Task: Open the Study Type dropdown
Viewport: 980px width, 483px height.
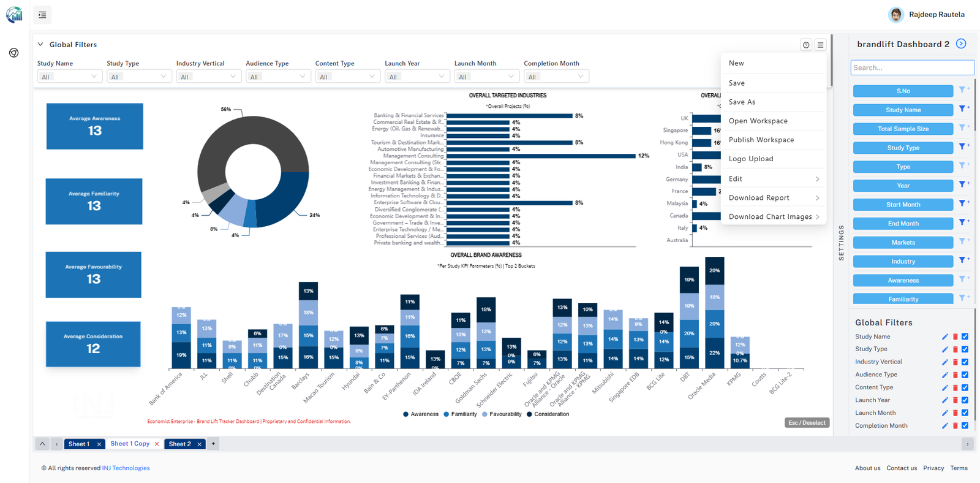Action: (x=139, y=77)
